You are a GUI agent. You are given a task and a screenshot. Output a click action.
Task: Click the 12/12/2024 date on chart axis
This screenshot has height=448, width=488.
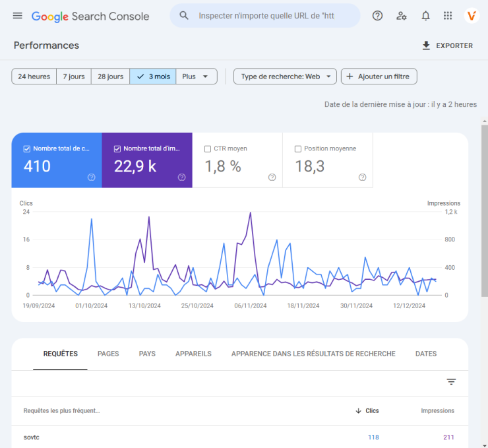(x=409, y=305)
